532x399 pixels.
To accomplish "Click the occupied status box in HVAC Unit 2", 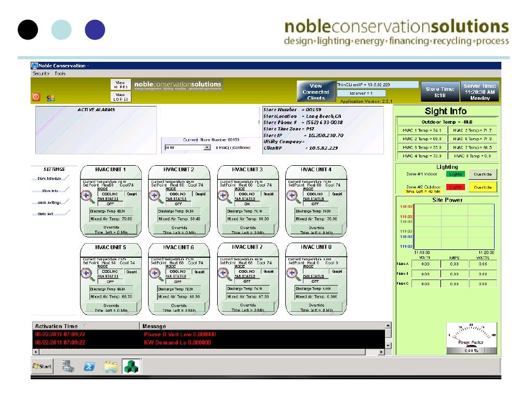I will [200, 194].
